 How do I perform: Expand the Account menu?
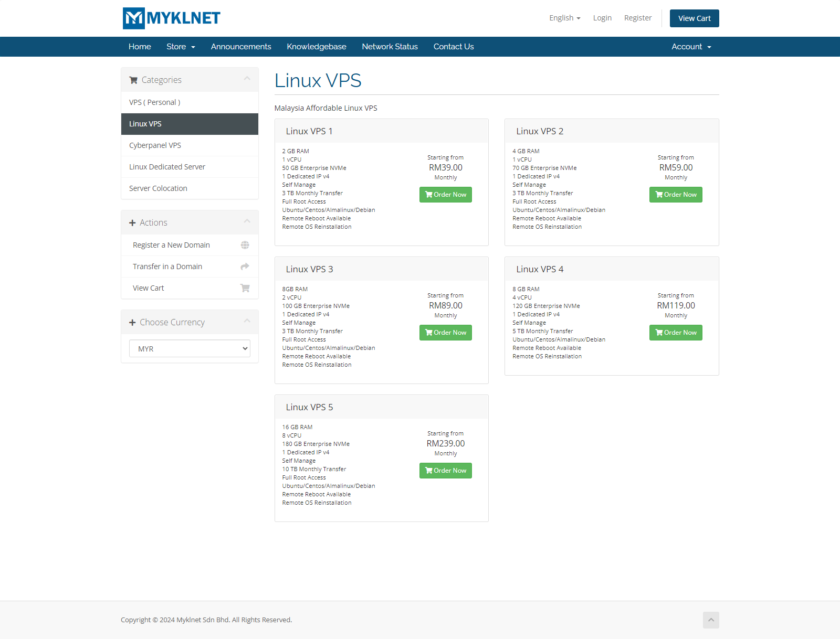[691, 47]
